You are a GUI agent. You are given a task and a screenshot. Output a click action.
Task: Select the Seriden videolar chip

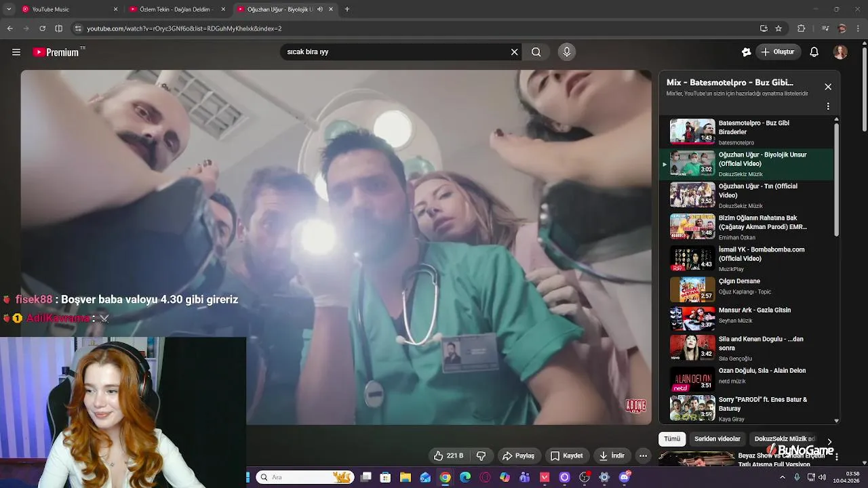pos(717,439)
